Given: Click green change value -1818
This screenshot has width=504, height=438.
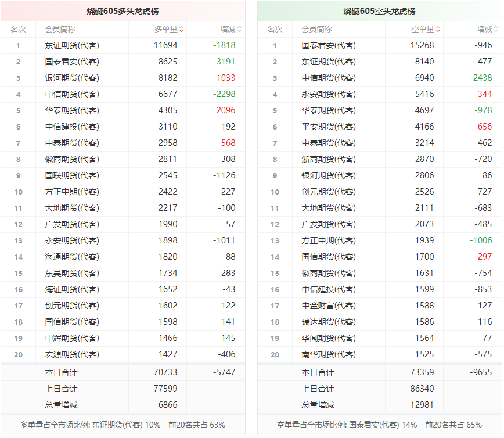Looking at the screenshot, I should pos(224,45).
